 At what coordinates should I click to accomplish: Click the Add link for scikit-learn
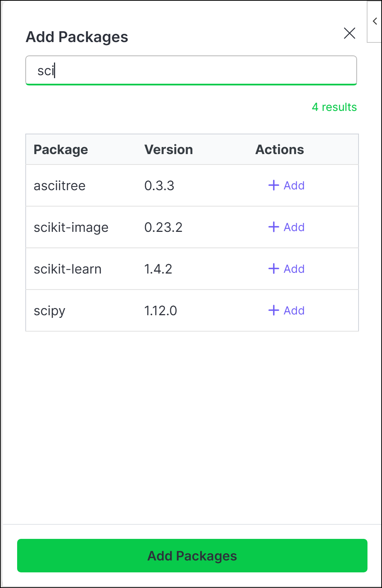[x=286, y=269]
